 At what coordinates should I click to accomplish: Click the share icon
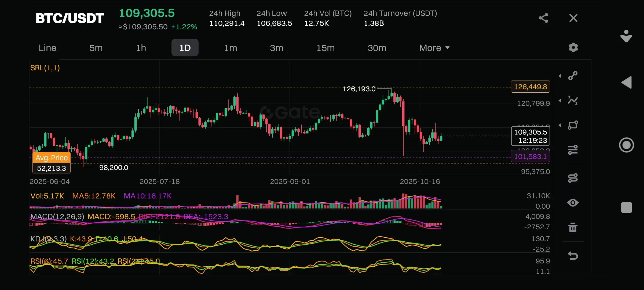tap(543, 18)
